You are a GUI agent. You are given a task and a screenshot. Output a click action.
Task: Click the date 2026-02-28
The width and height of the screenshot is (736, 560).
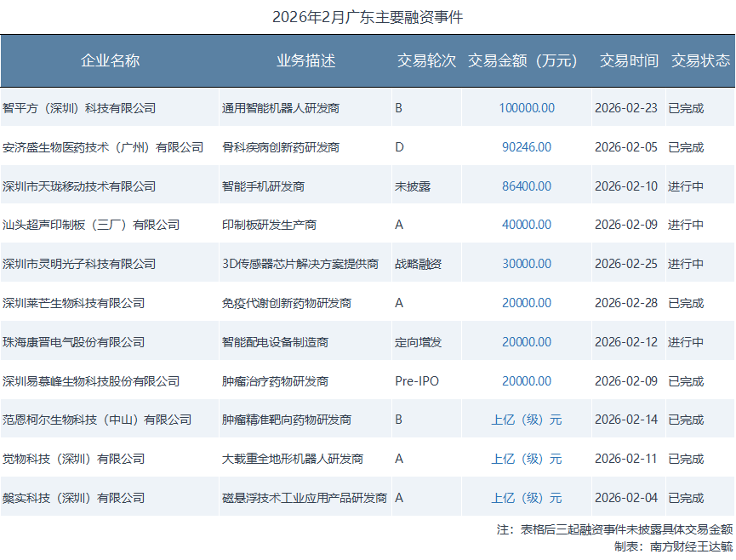tap(626, 303)
